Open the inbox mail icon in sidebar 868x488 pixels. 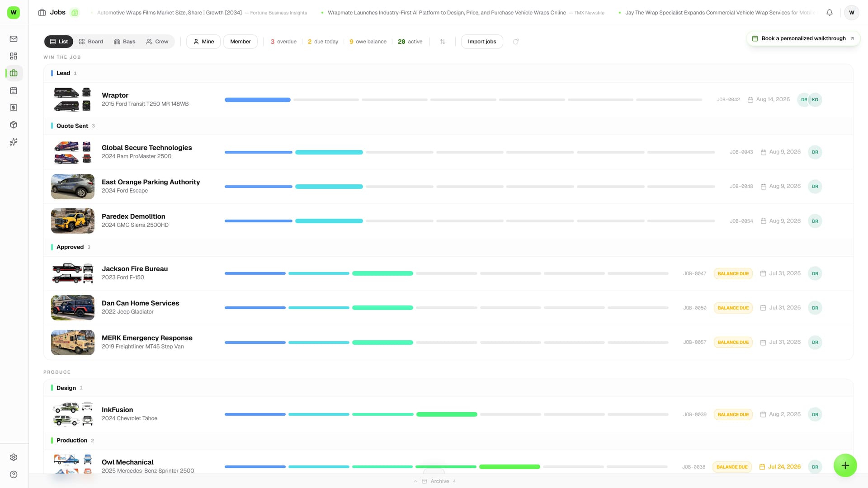14,39
